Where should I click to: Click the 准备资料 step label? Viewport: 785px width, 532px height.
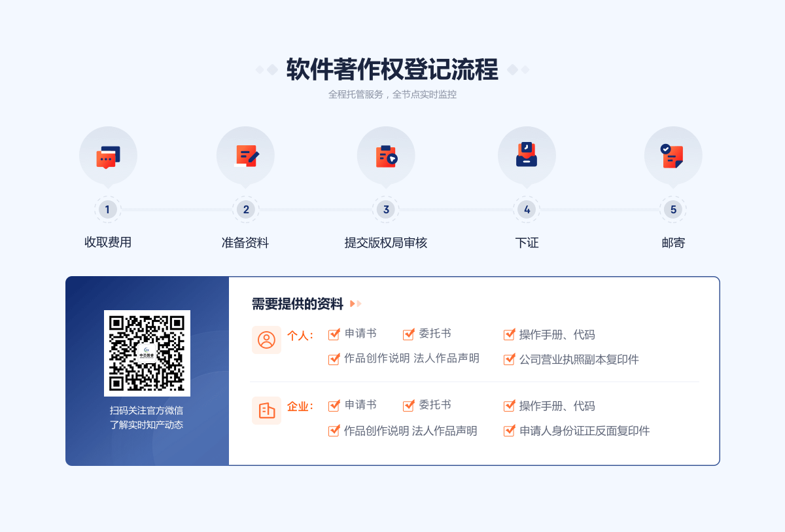245,243
